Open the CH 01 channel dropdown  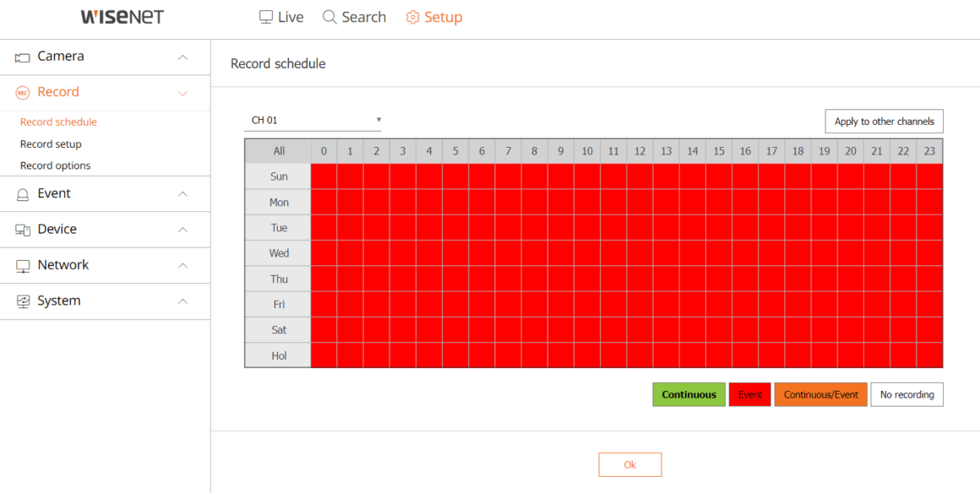click(x=313, y=120)
